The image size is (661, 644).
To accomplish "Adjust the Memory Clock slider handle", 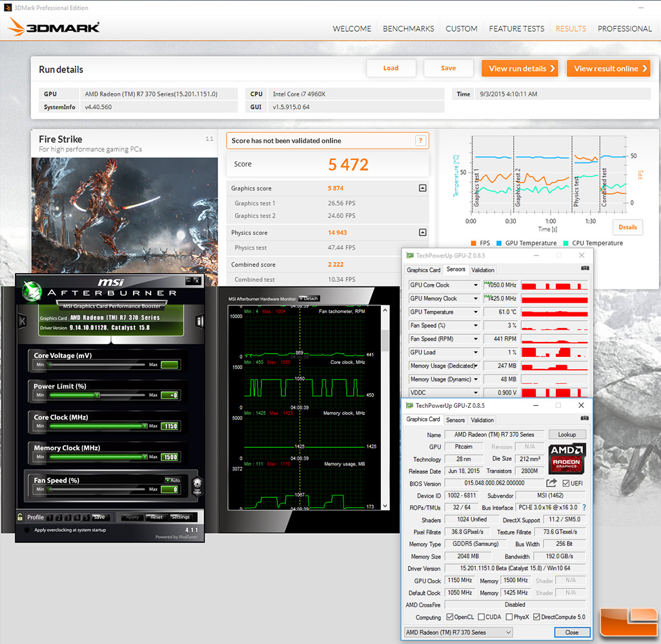I will pos(145,457).
